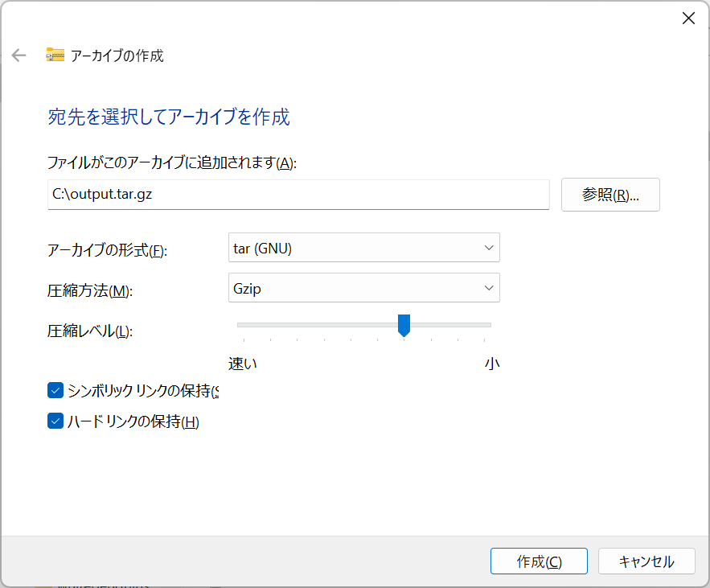This screenshot has height=588, width=710.
Task: Uncheck the ハードリンクの保持 option
Action: pyautogui.click(x=55, y=420)
